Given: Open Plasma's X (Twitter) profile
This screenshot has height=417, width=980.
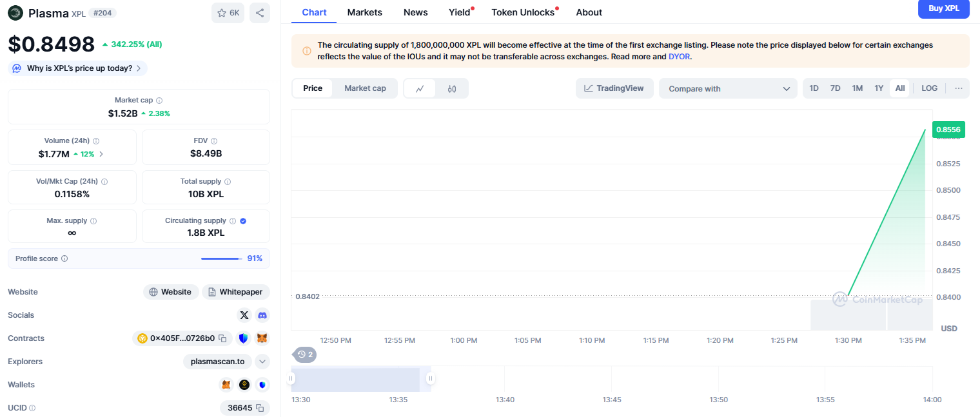Looking at the screenshot, I should [x=244, y=315].
